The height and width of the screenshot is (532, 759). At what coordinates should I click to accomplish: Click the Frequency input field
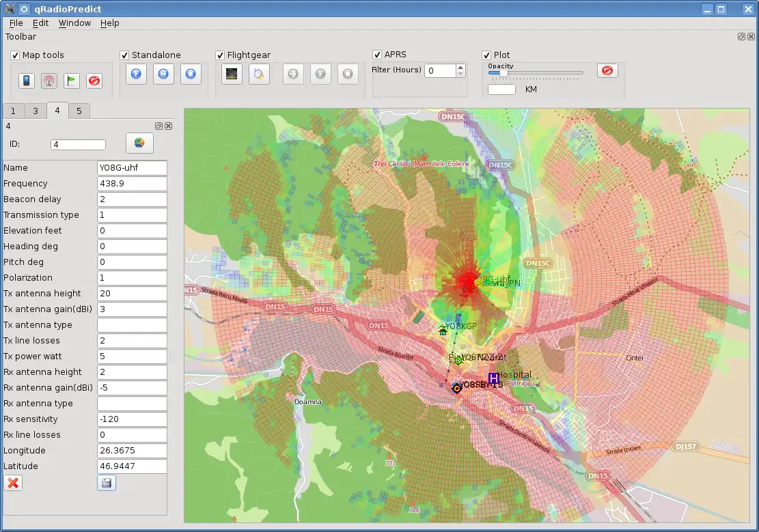pos(133,184)
